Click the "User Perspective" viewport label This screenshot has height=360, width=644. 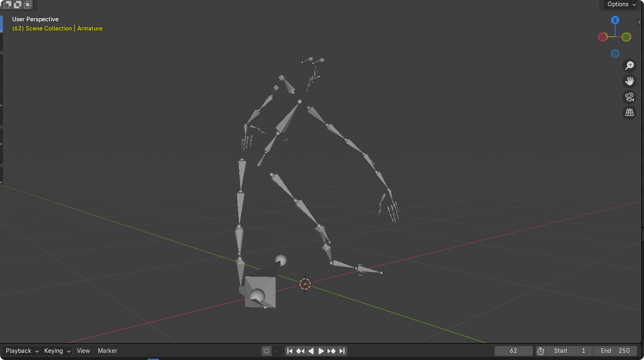[35, 19]
